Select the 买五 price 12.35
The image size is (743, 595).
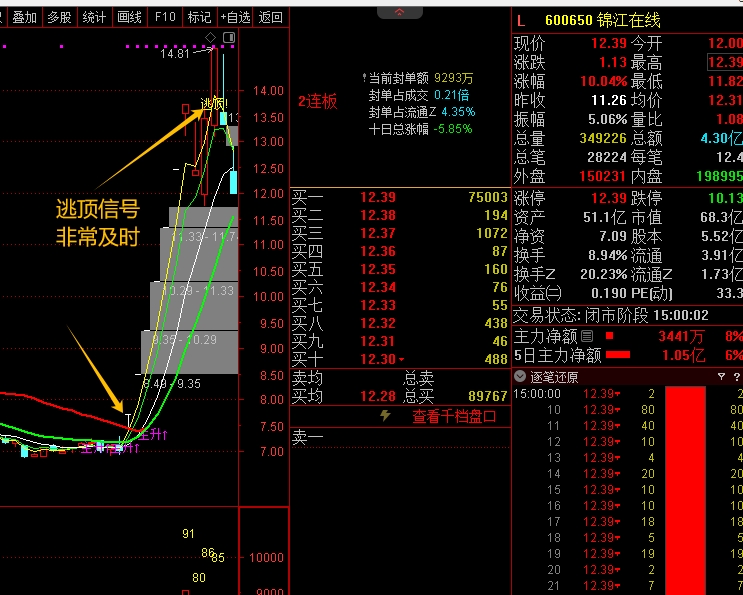click(378, 269)
